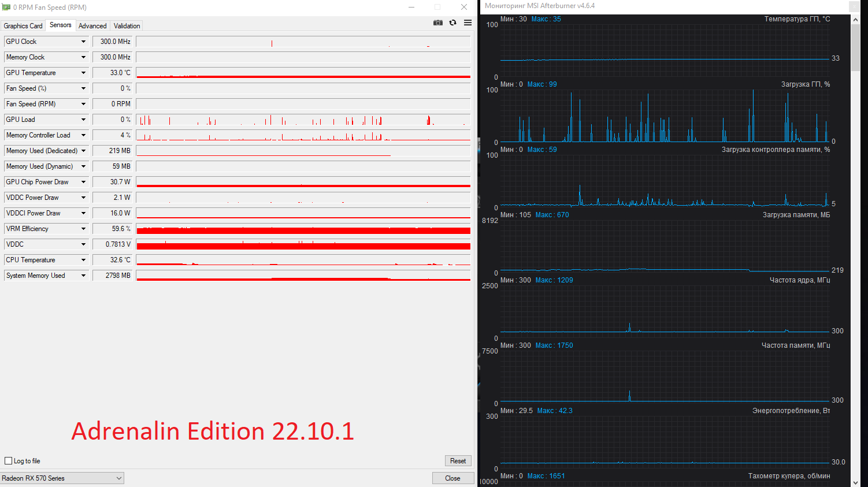Click the GPU Load history graph in GPU-Z
This screenshot has height=487, width=868.
pos(303,120)
